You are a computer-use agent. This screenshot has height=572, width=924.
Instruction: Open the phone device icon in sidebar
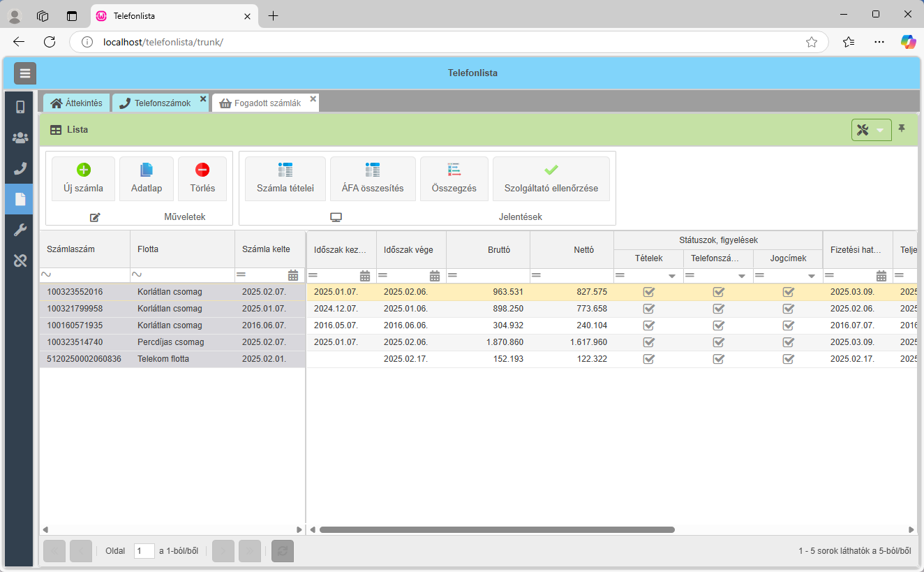20,107
